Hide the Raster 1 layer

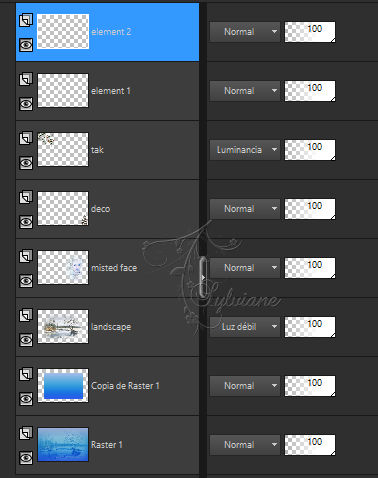pos(26,458)
